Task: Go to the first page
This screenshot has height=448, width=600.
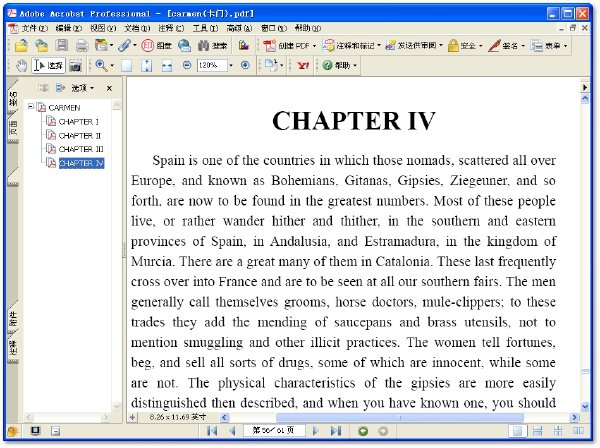Action: [212, 431]
